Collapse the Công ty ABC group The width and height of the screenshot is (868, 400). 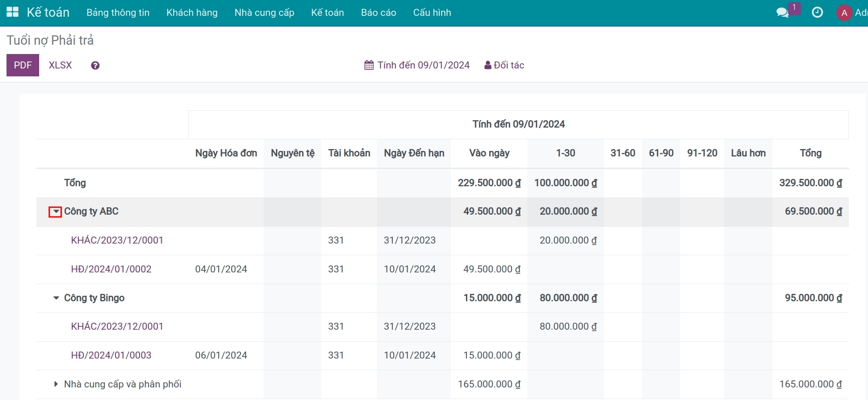click(55, 212)
